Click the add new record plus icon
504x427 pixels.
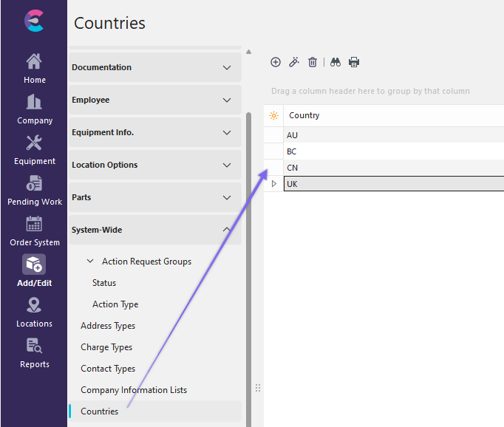tap(276, 62)
